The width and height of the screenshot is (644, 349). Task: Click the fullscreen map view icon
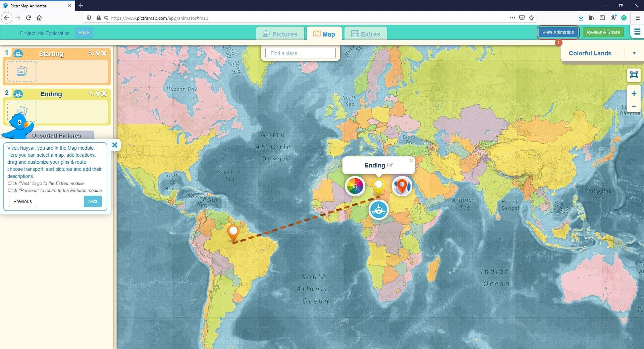point(634,75)
